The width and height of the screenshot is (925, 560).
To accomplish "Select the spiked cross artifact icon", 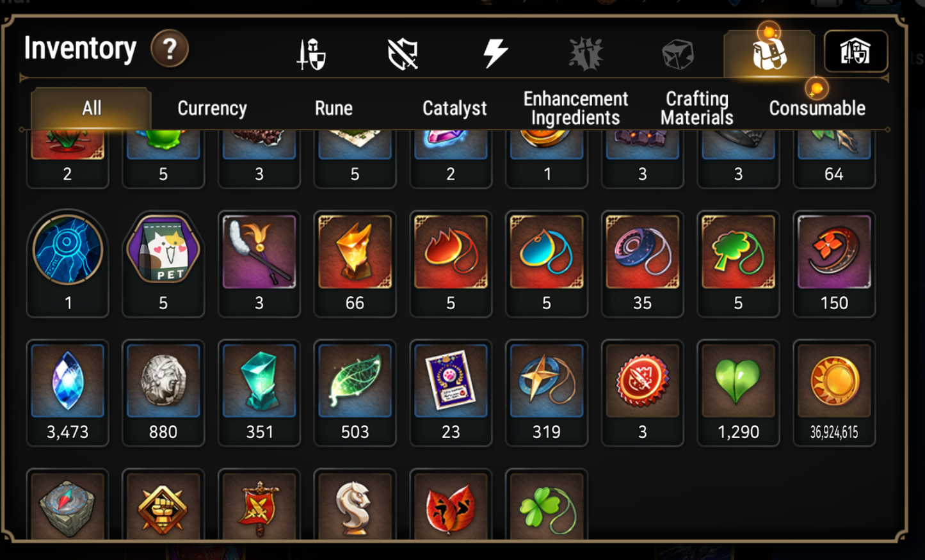I will 586,53.
